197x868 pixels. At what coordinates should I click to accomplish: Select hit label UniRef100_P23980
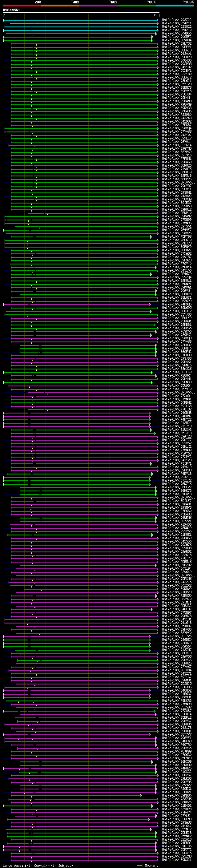click(x=177, y=115)
